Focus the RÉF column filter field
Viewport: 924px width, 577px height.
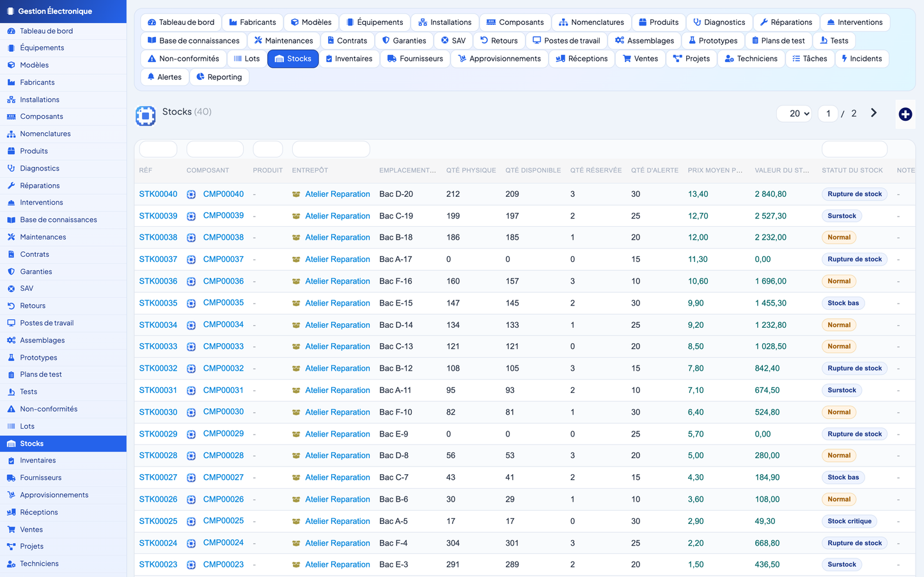158,149
